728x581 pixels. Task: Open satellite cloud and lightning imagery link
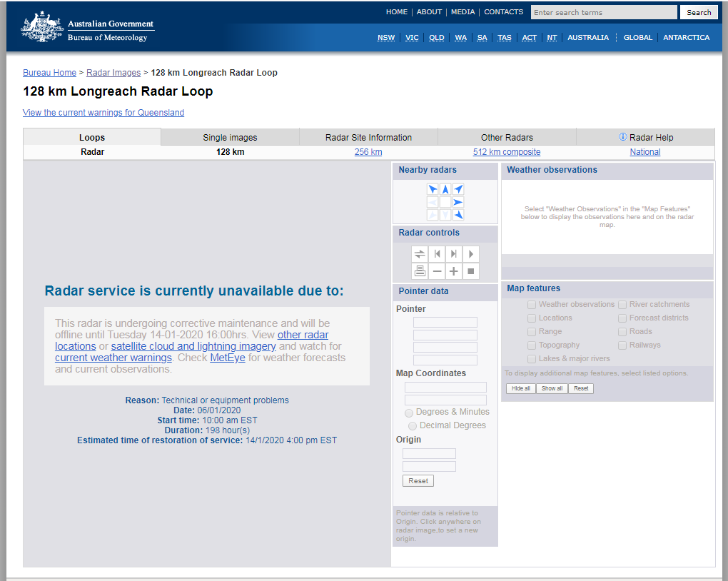(x=193, y=346)
